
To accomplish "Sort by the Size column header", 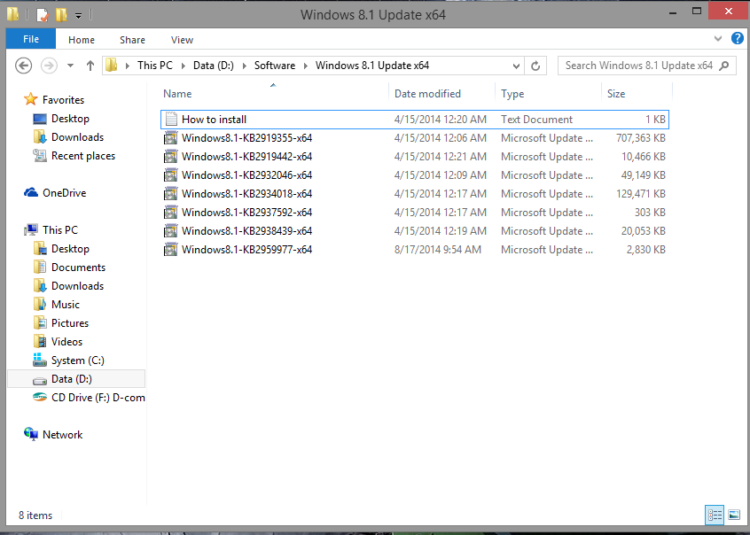I will pos(616,94).
